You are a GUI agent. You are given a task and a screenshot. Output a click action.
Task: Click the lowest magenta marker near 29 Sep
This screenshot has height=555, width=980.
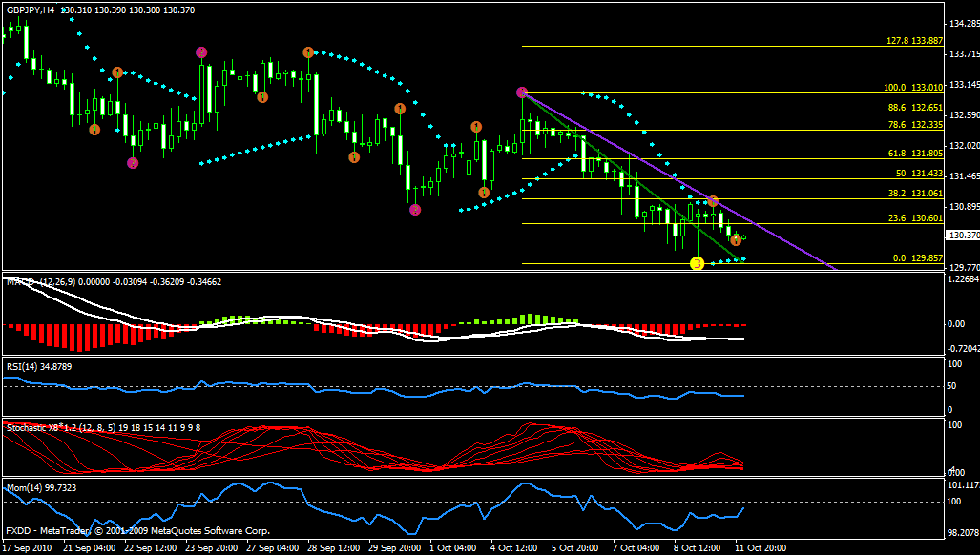coord(415,210)
